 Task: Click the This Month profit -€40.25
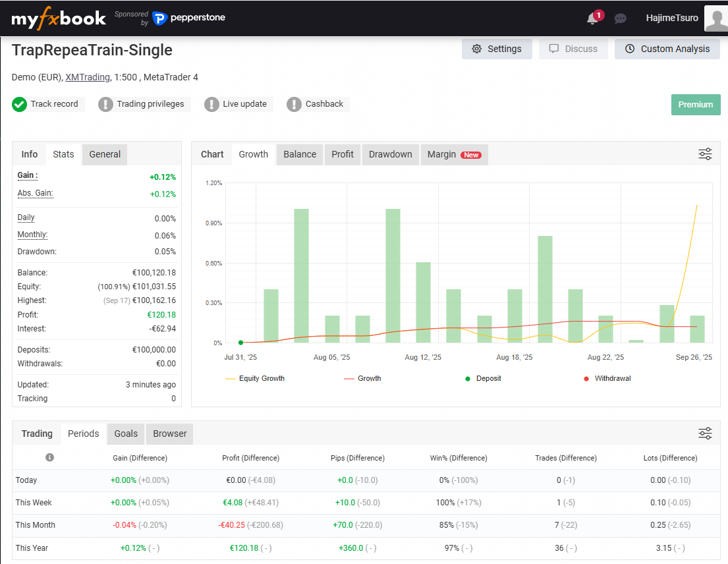point(232,525)
